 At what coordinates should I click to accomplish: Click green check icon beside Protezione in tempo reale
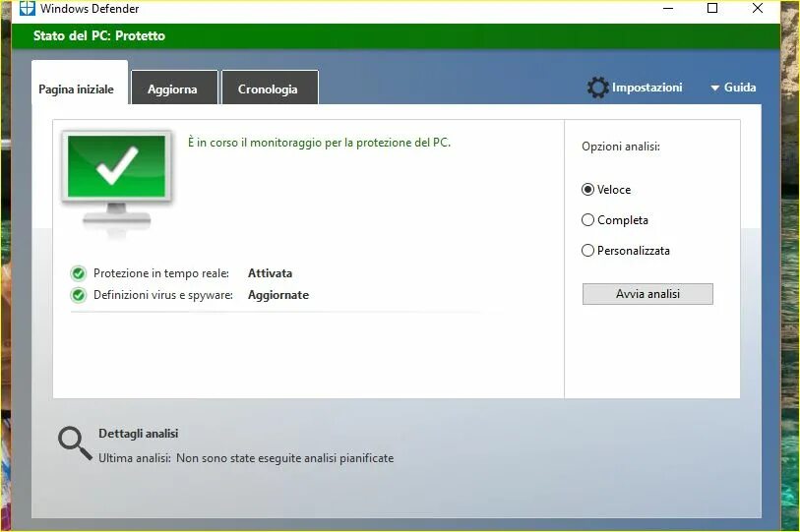[x=78, y=273]
